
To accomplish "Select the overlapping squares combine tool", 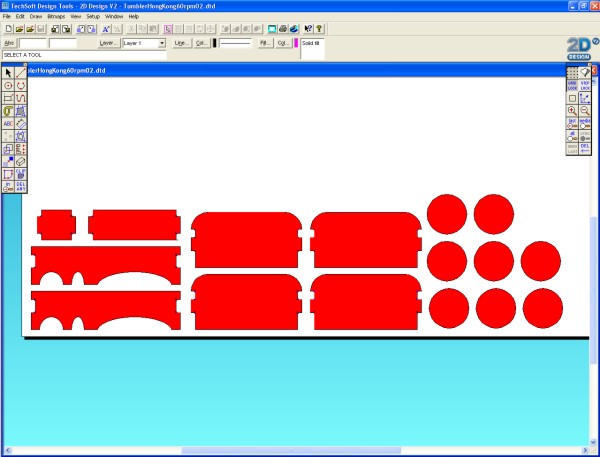I will tap(8, 149).
